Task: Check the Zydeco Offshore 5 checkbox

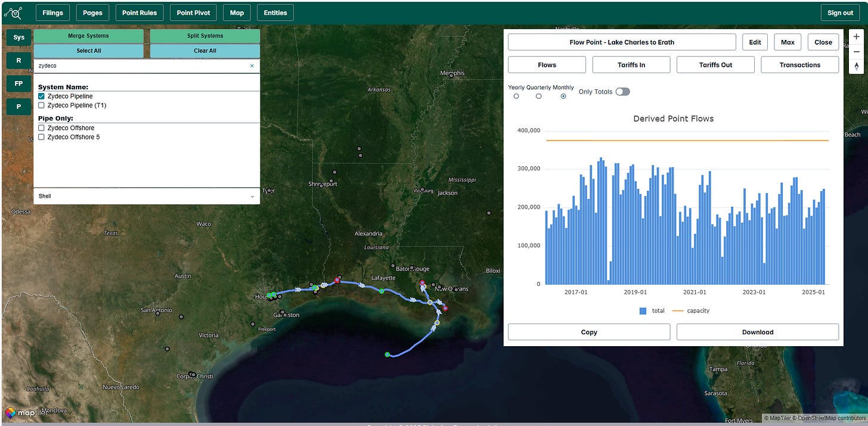Action: click(x=41, y=136)
